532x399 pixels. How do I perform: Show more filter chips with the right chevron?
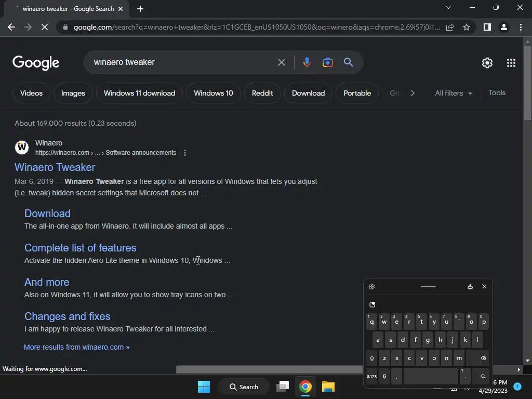(413, 93)
